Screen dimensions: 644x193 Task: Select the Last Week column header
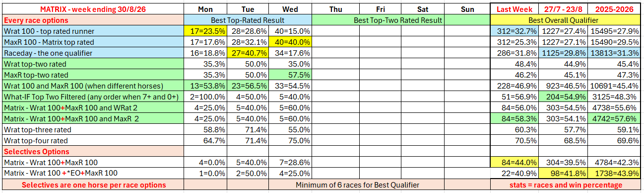(x=515, y=9)
